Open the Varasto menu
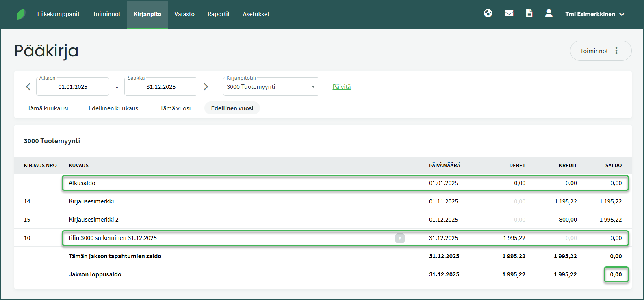 [x=184, y=14]
